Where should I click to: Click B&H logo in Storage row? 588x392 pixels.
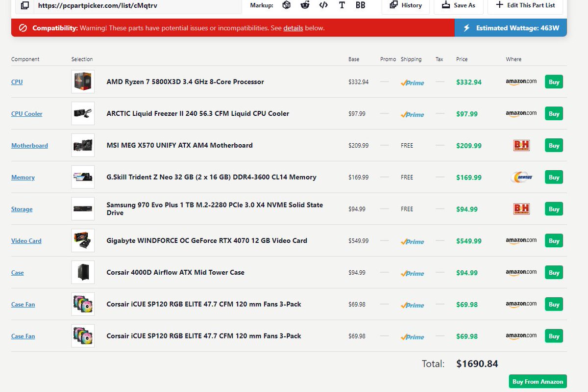point(521,209)
